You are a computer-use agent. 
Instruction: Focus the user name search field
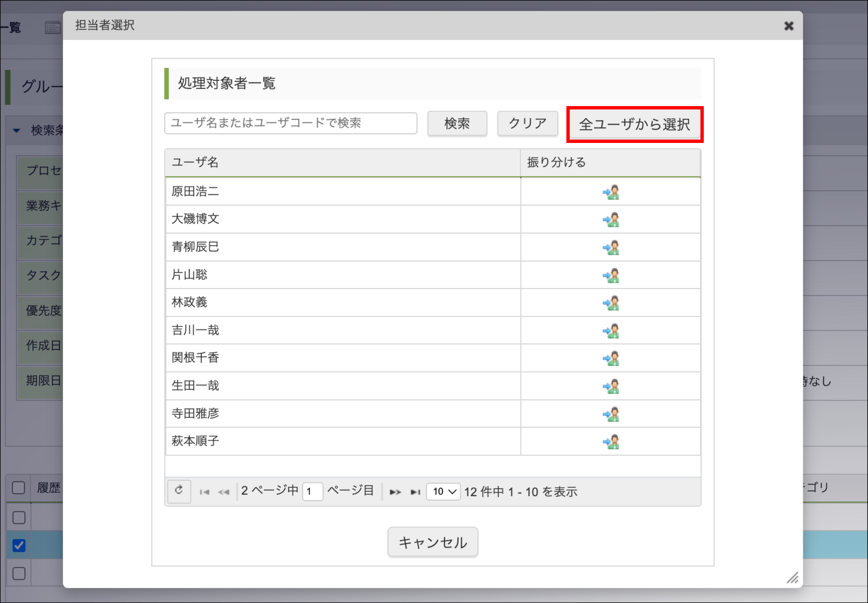(291, 123)
